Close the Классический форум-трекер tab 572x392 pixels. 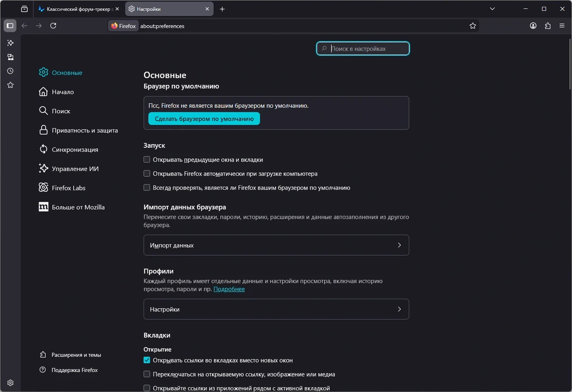pyautogui.click(x=117, y=9)
